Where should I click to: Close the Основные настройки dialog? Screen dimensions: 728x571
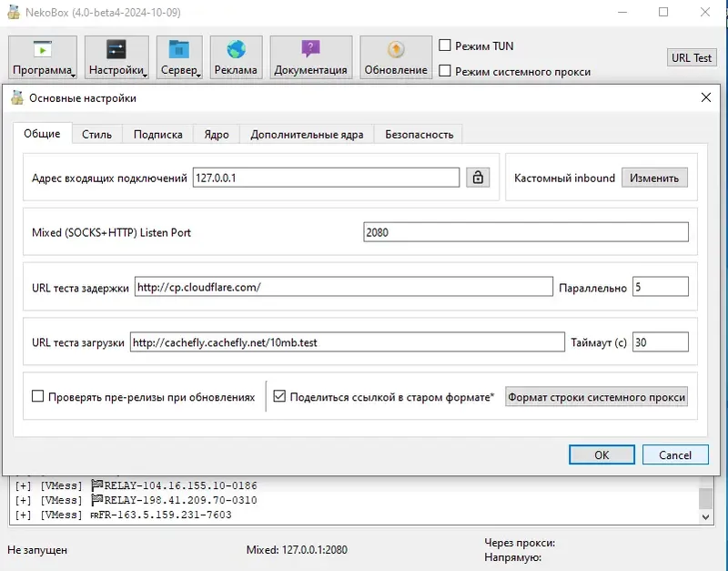[x=706, y=97]
